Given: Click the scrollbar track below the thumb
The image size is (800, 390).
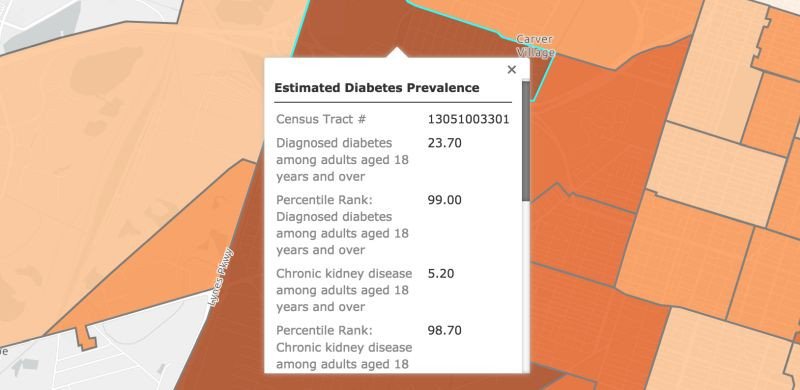Looking at the screenshot, I should click(x=526, y=286).
